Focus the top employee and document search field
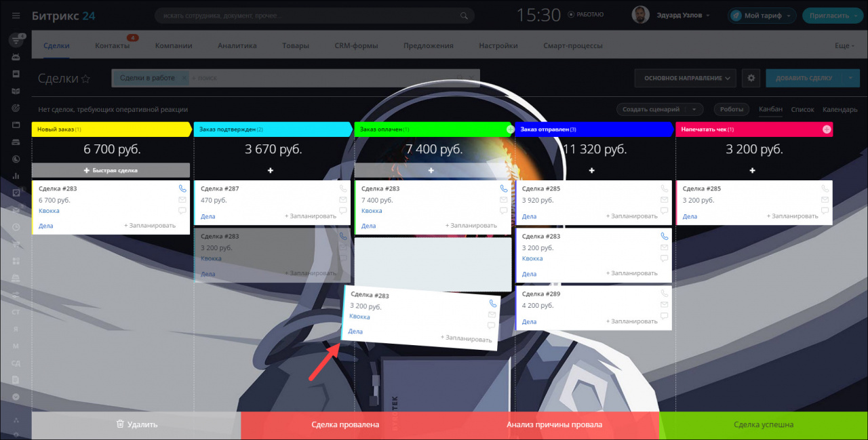Screen dimensions: 868x440 tap(315, 16)
